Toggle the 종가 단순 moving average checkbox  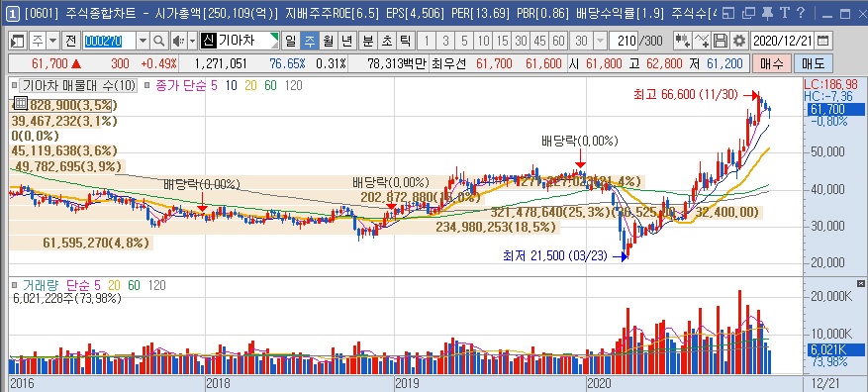(x=147, y=85)
